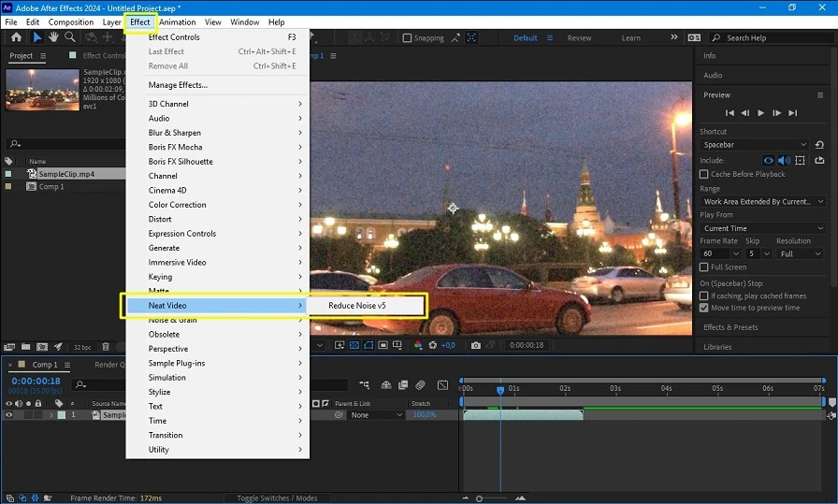838x504 pixels.
Task: Click Toggle Switches / Modes button
Action: (277, 498)
